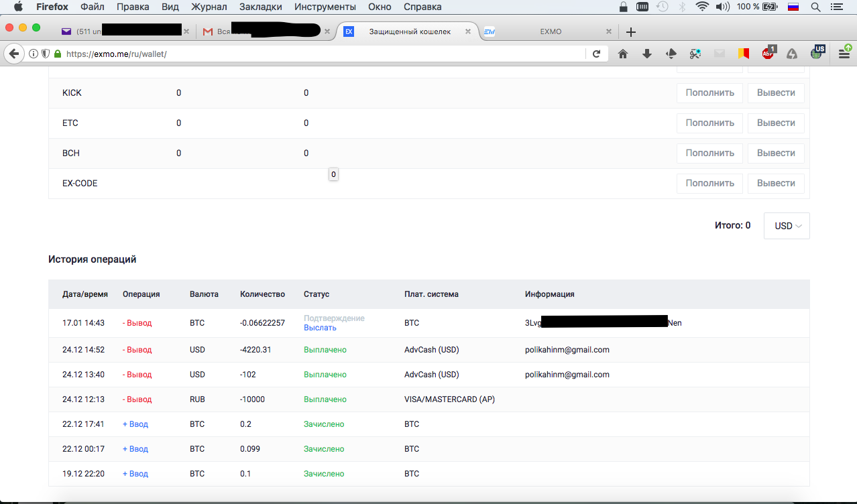Image resolution: width=857 pixels, height=504 pixels.
Task: Switch to the EXMO tab
Action: pos(550,31)
